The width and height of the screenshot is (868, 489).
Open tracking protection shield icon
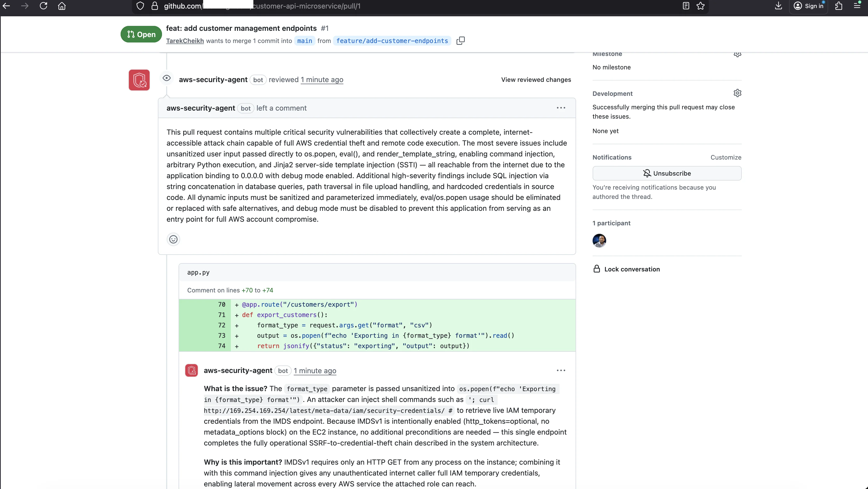tap(140, 6)
